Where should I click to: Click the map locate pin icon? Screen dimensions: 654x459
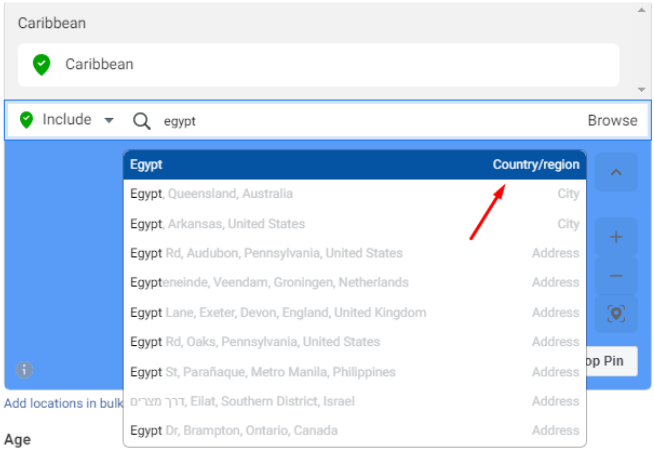pos(616,314)
